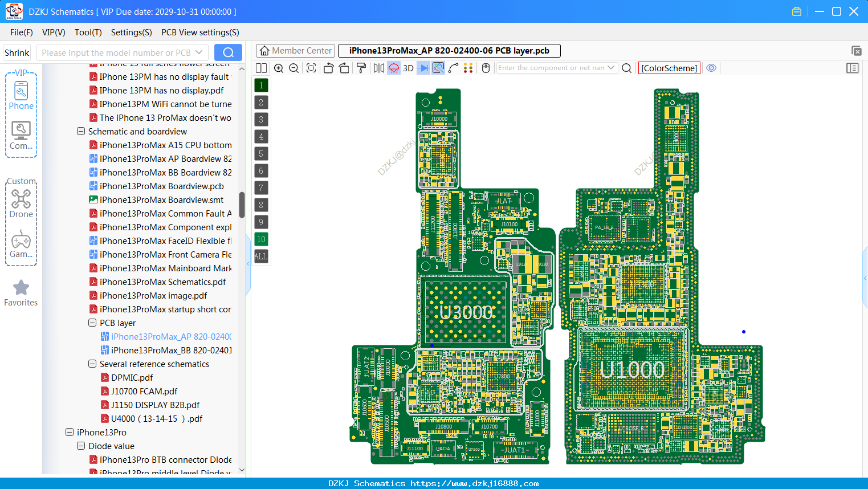
Task: Show PCB layer 10
Action: [261, 239]
